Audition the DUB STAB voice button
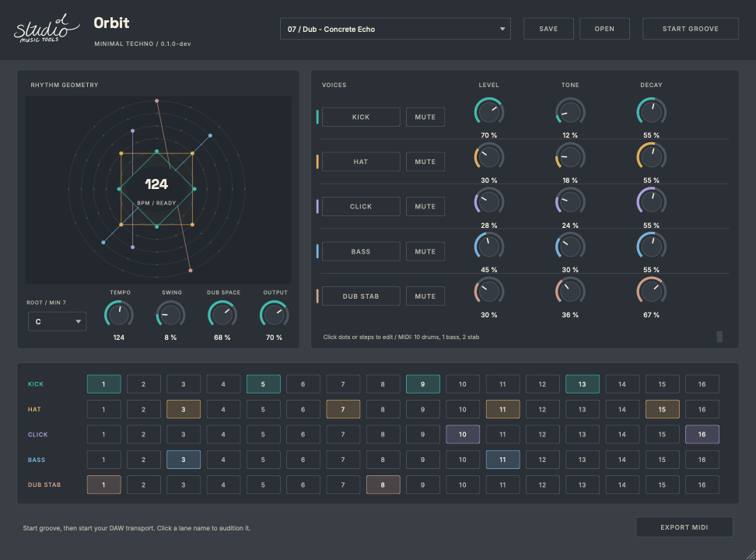This screenshot has height=560, width=756. [361, 296]
